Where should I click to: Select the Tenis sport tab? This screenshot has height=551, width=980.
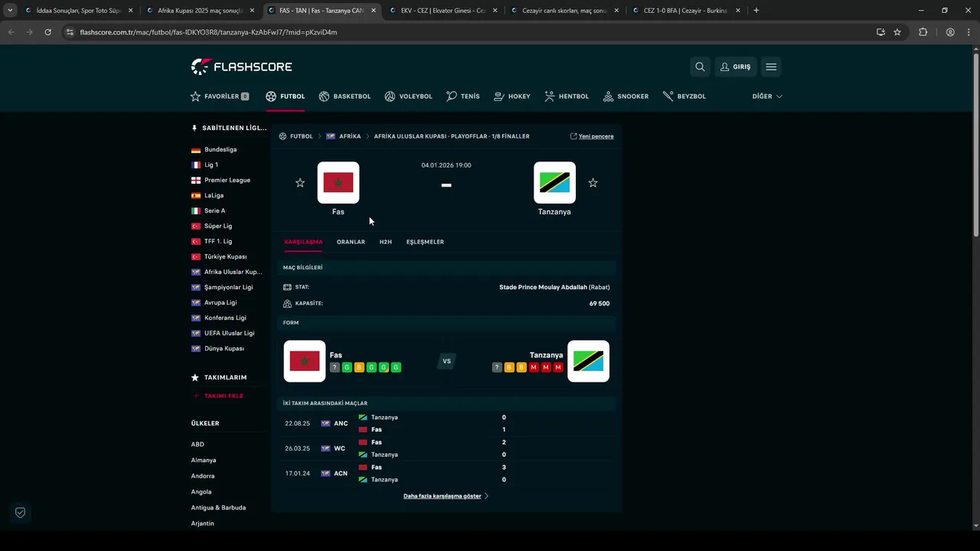(463, 96)
